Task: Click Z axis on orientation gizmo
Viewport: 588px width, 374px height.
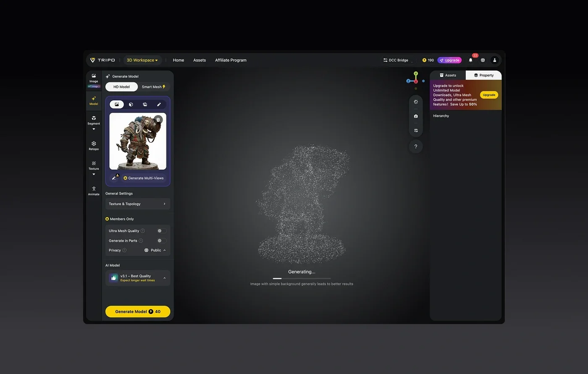Action: 408,81
